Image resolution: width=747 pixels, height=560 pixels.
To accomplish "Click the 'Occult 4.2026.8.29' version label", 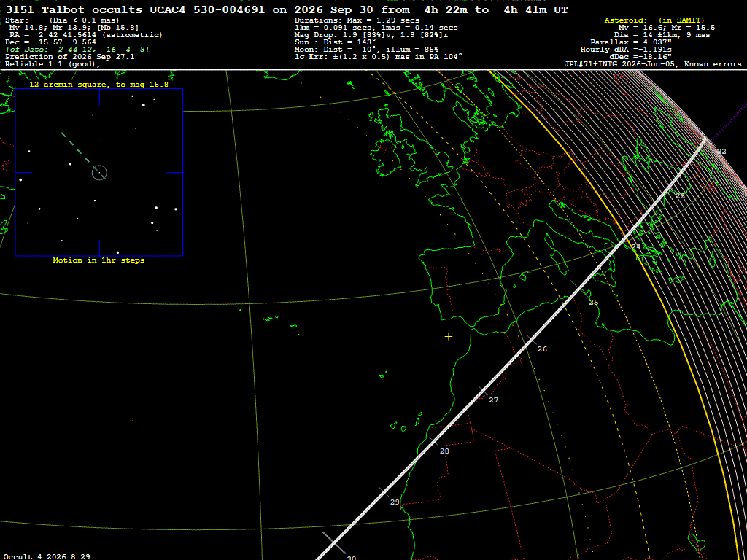I will (x=47, y=556).
